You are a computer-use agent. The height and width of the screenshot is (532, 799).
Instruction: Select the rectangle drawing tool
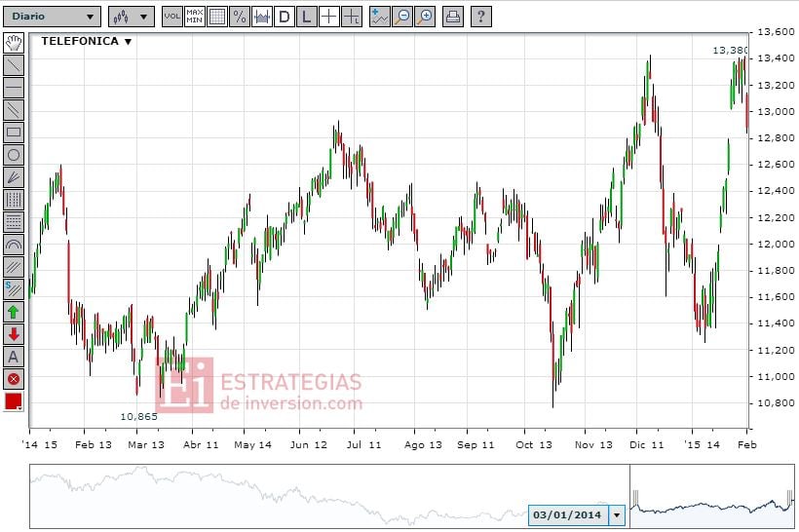click(14, 133)
